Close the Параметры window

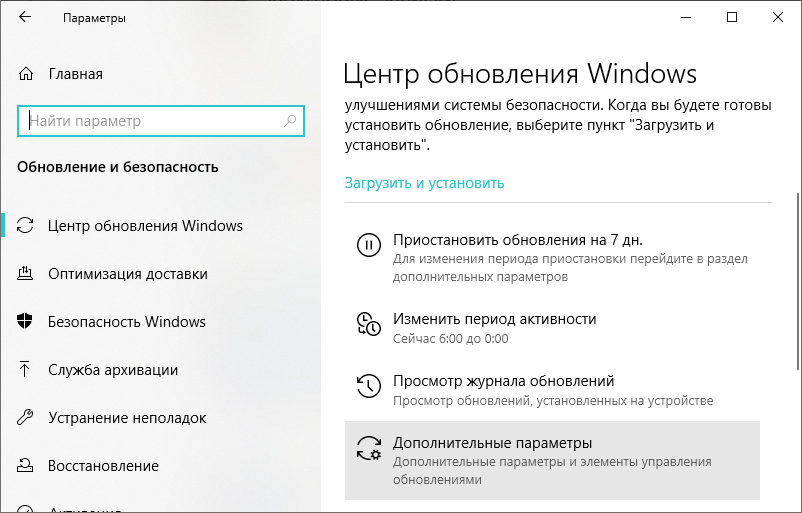click(778, 17)
